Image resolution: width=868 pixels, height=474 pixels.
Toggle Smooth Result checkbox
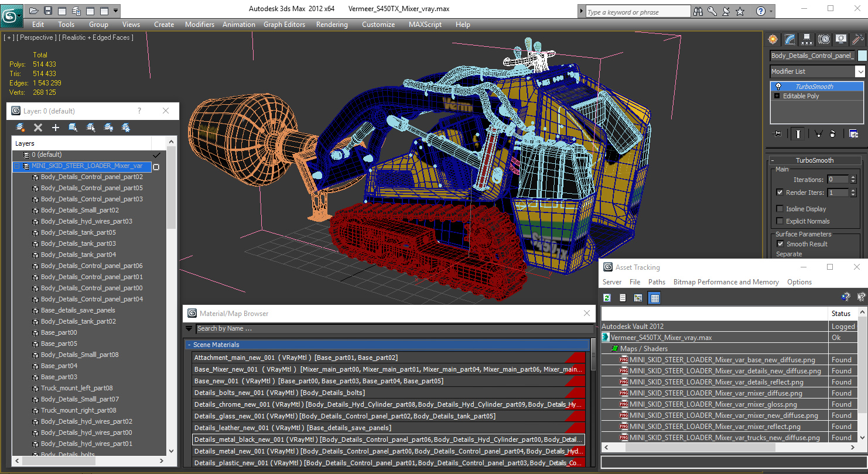[x=780, y=244]
